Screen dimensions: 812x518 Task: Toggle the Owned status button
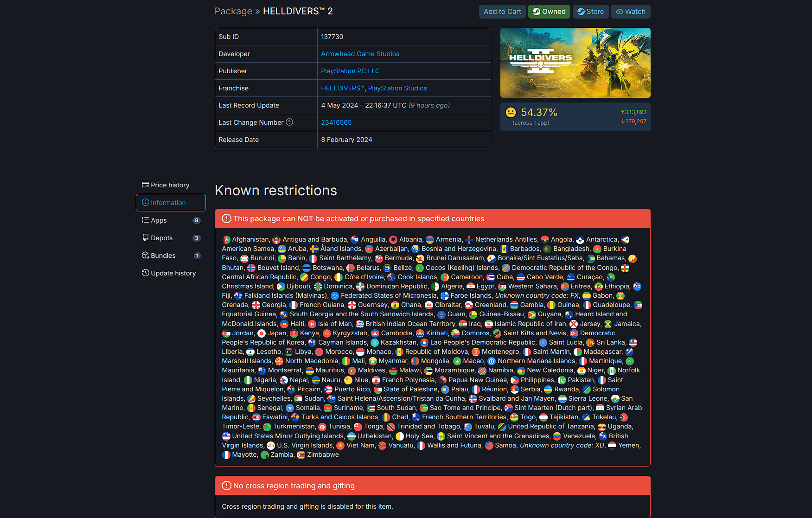pos(549,12)
